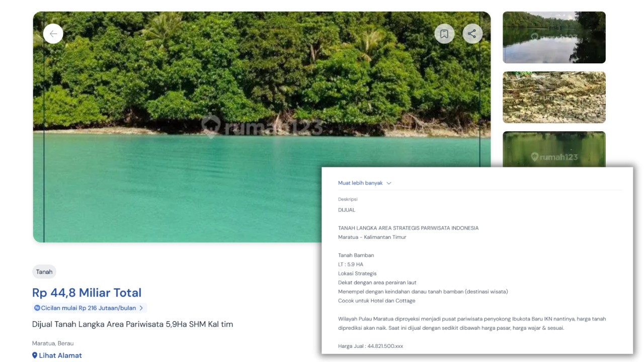The width and height of the screenshot is (644, 362).
Task: Open the rocky ground thumbnail
Action: tap(554, 98)
